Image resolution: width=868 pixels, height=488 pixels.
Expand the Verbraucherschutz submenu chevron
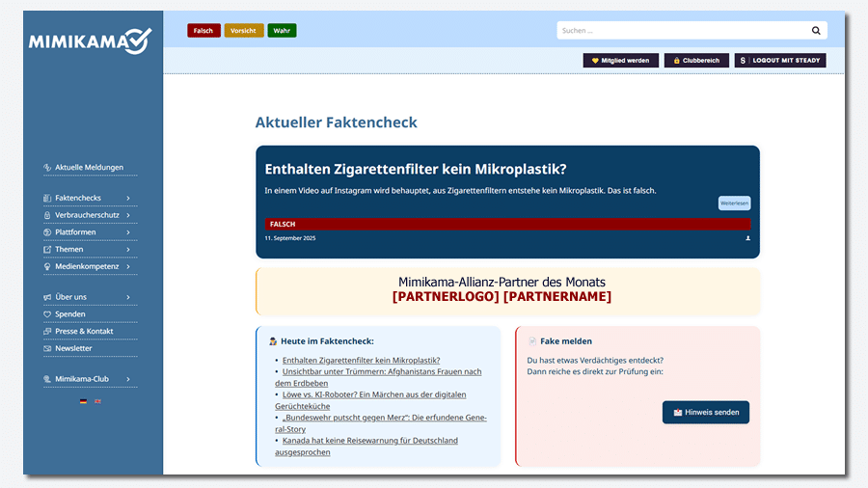pos(128,215)
